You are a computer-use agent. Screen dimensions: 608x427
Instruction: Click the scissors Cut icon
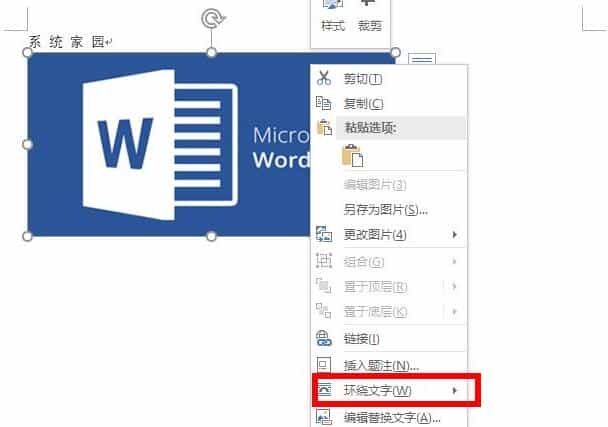tap(324, 78)
